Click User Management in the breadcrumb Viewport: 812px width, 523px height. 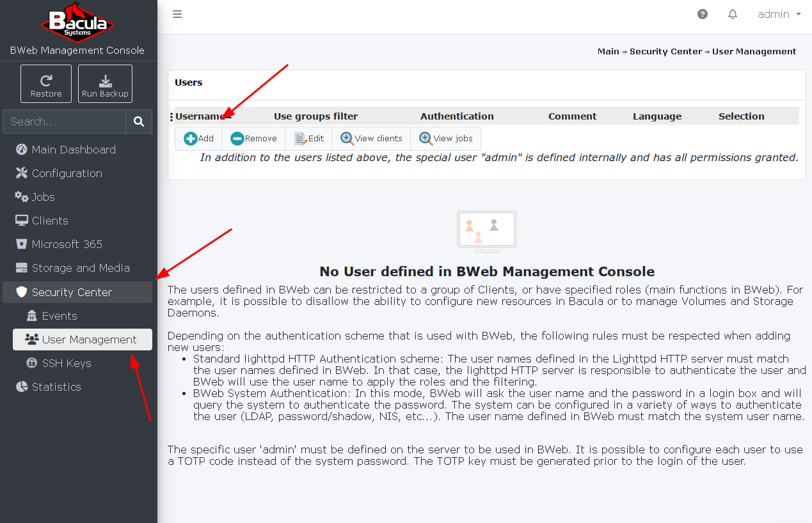point(754,52)
